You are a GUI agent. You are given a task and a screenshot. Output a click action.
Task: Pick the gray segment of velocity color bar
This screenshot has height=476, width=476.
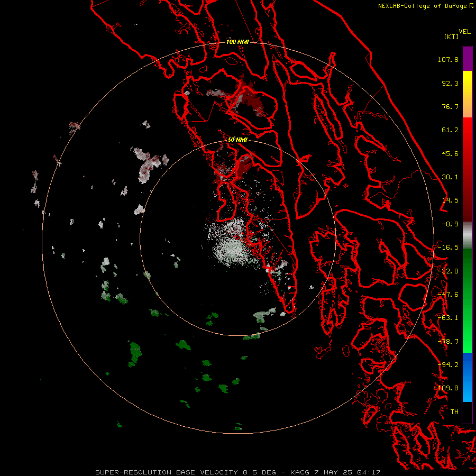pyautogui.click(x=467, y=235)
